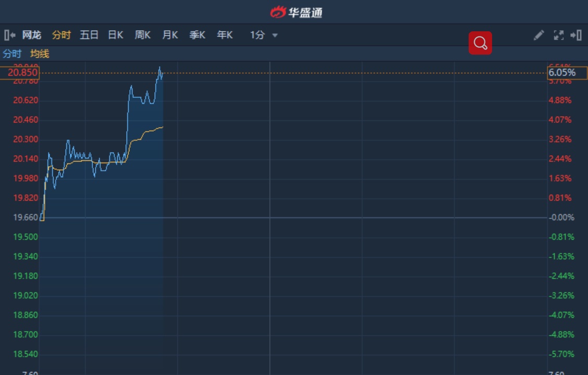Switch to the 五日 chart tab
Screen dimensions: 588x375
tap(89, 35)
